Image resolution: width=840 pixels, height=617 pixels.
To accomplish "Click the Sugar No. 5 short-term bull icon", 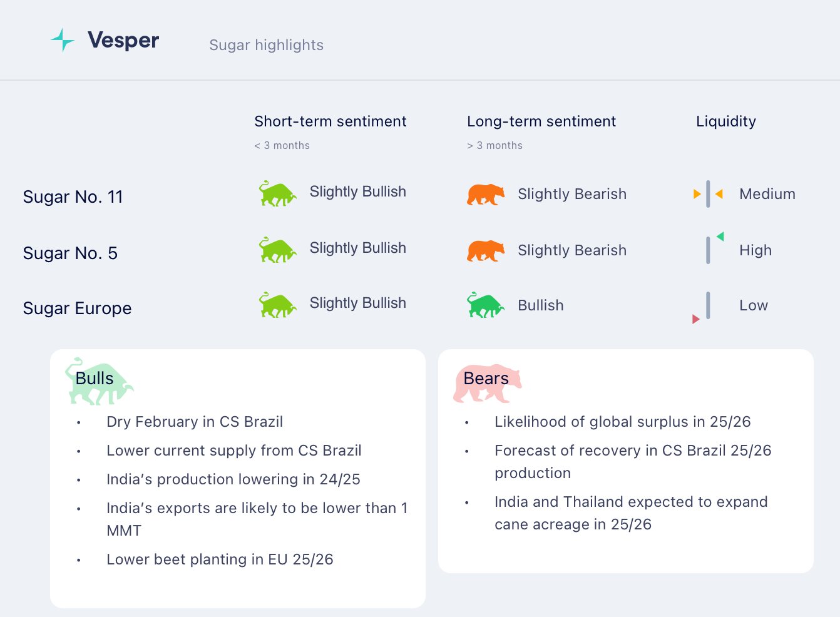I will click(277, 250).
